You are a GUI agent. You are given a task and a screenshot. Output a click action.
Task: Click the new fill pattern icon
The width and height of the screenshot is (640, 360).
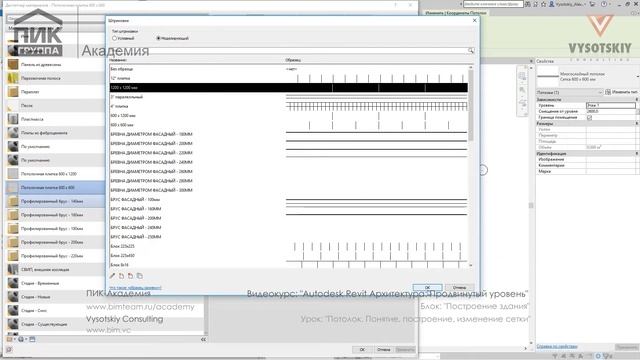point(121,276)
